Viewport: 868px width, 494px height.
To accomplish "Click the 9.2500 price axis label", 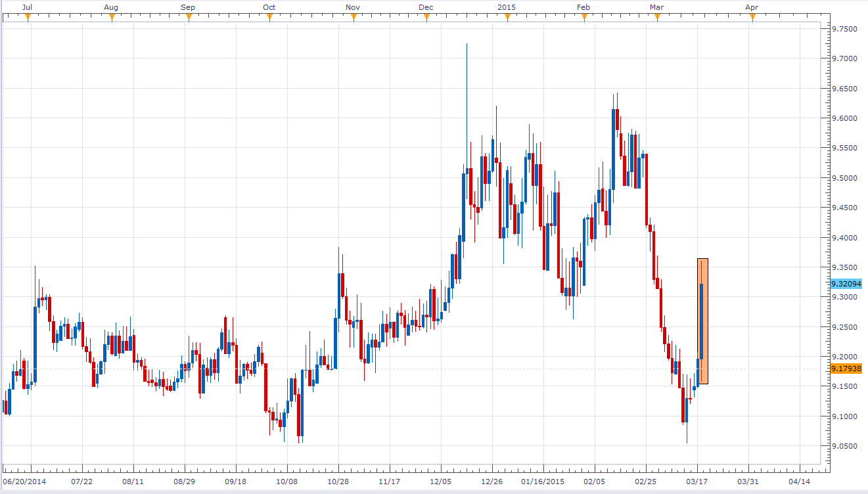I will tap(844, 327).
